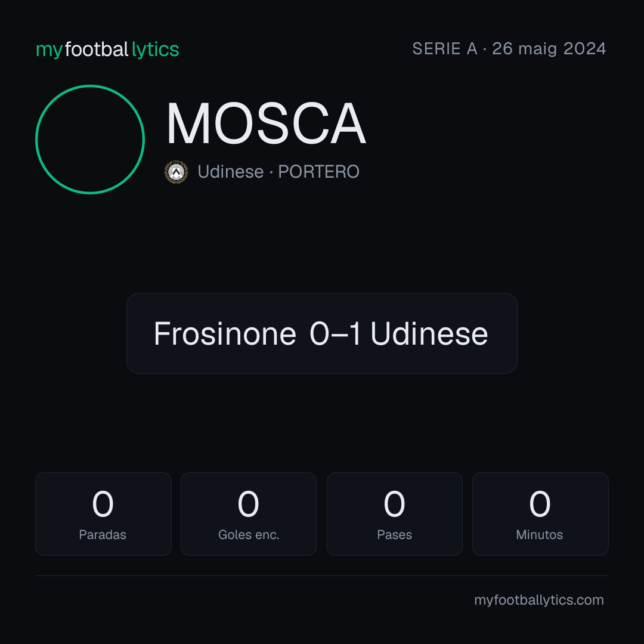This screenshot has width=644, height=644.
Task: Click the 0–1 score text
Action: click(x=335, y=333)
